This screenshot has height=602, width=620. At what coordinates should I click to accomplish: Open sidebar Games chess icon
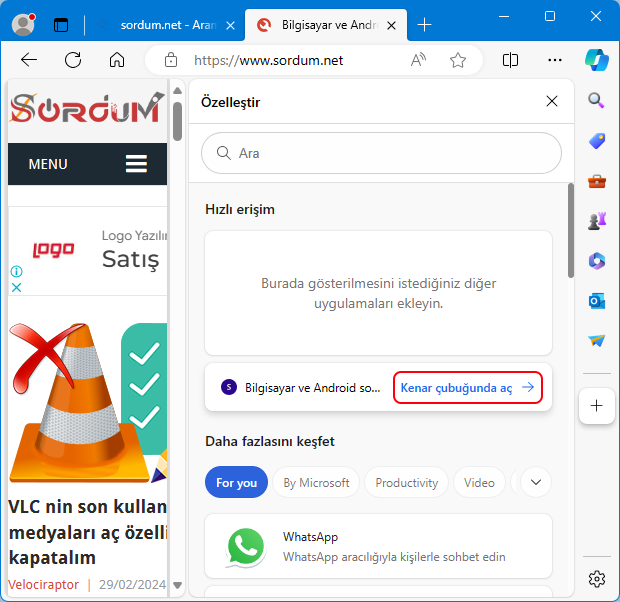coord(597,221)
